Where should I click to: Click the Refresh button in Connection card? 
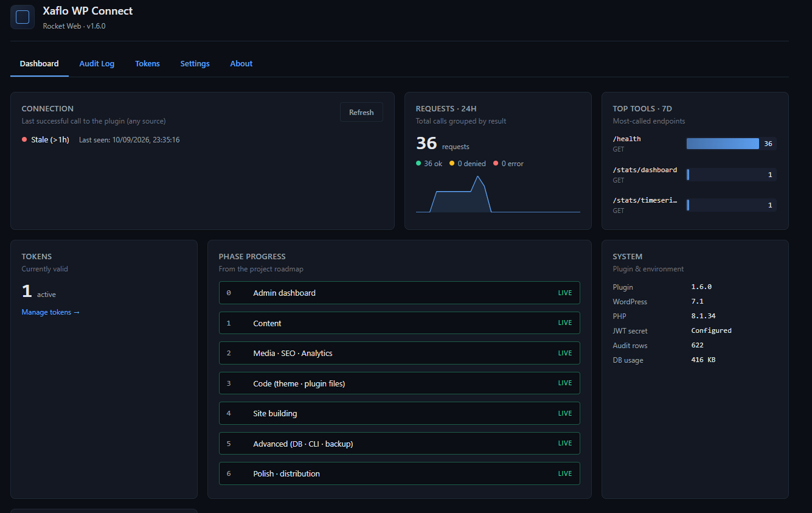pyautogui.click(x=361, y=112)
